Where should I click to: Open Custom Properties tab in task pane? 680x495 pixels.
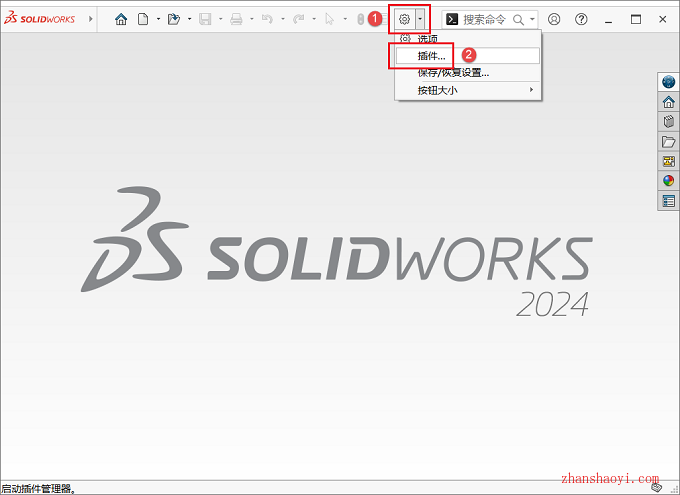668,201
